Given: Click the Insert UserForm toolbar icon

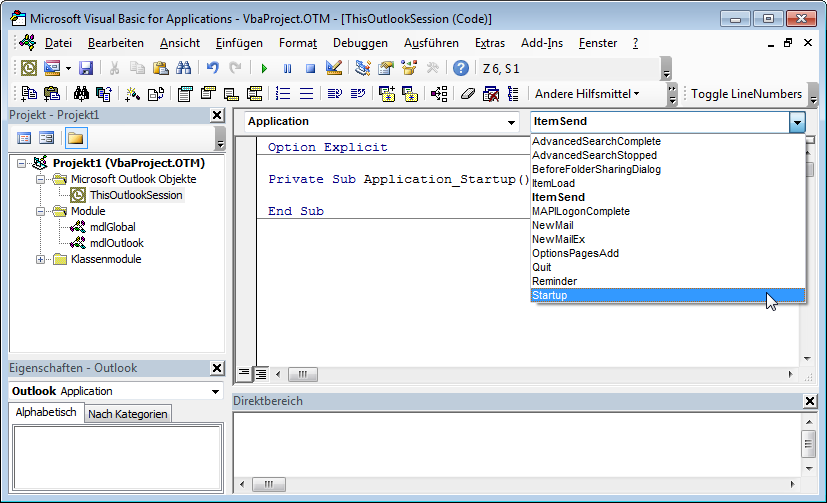Looking at the screenshot, I should click(52, 68).
